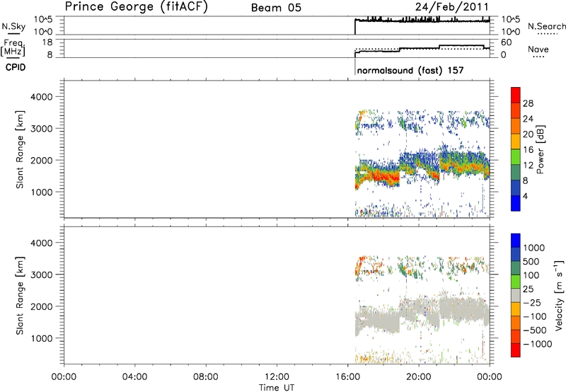Click the 'N.Search' legend label
Screen dimensions: 566x392
547,26
